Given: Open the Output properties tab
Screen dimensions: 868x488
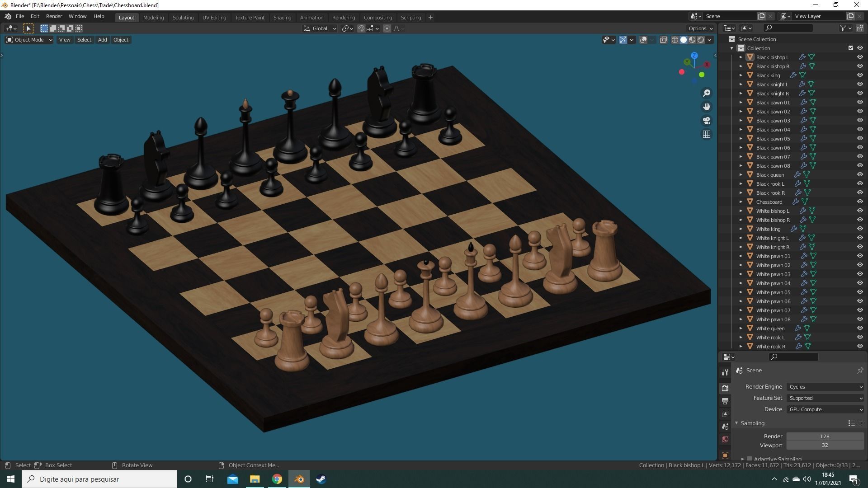Looking at the screenshot, I should click(725, 401).
